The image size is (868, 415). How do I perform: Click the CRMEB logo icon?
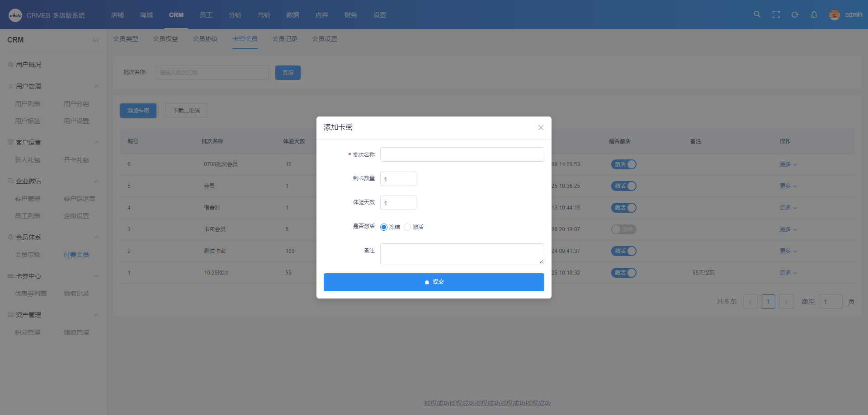tap(15, 15)
